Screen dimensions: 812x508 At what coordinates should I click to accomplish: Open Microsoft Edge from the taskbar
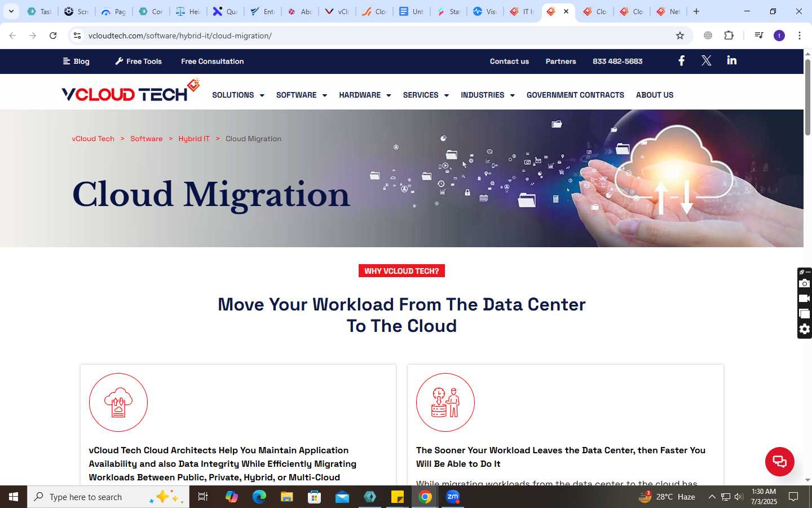[259, 497]
